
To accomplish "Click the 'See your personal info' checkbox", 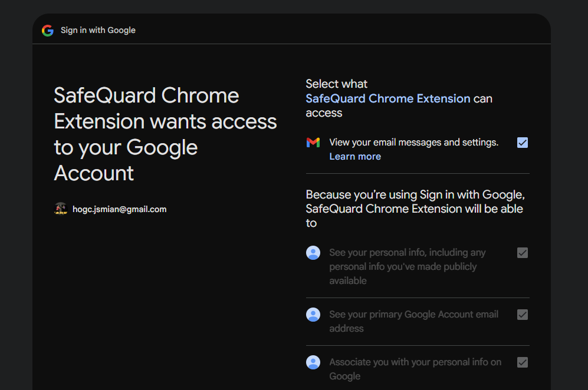I will (x=523, y=253).
